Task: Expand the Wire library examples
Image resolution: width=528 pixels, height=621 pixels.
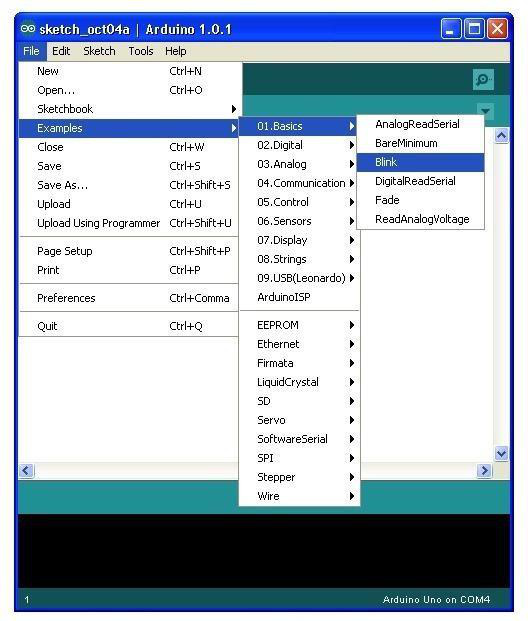Action: [x=299, y=497]
